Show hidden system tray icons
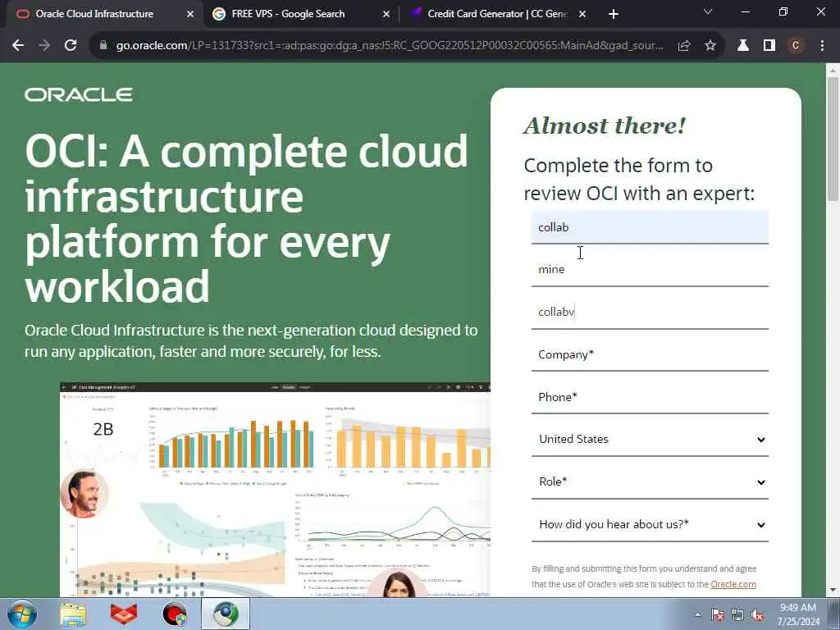Image resolution: width=840 pixels, height=630 pixels. coord(697,615)
